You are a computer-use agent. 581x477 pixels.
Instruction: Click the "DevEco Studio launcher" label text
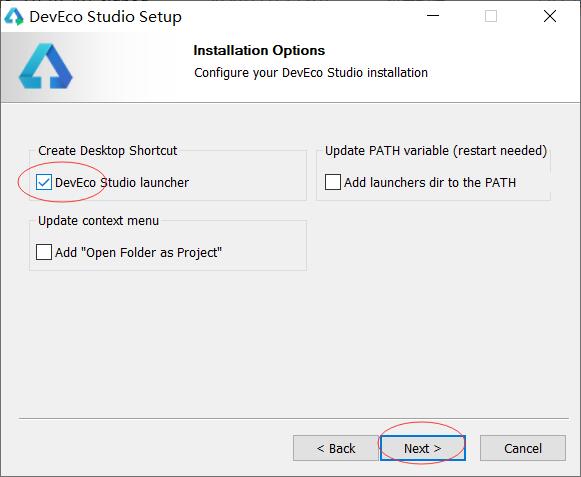[x=122, y=182]
